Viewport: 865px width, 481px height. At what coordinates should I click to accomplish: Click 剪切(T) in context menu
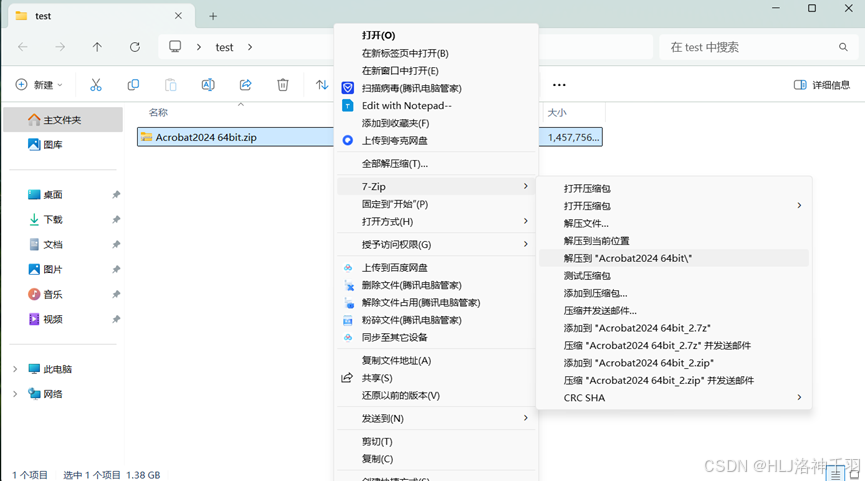[437, 441]
